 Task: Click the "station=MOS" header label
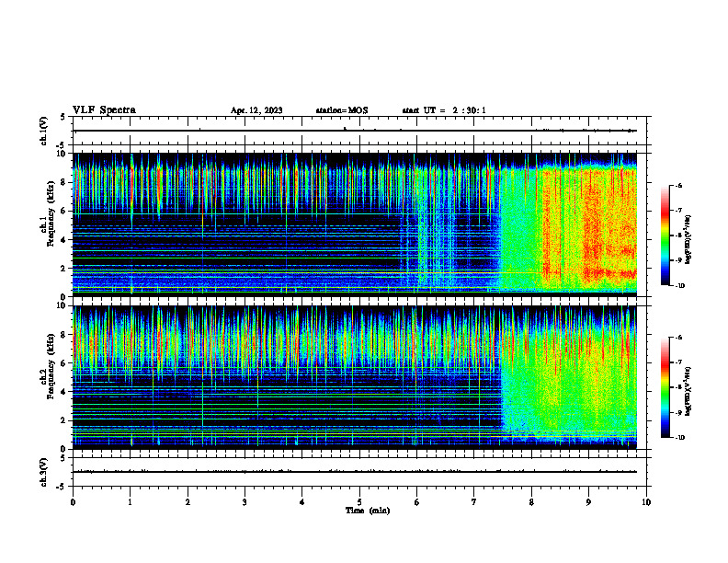342,110
